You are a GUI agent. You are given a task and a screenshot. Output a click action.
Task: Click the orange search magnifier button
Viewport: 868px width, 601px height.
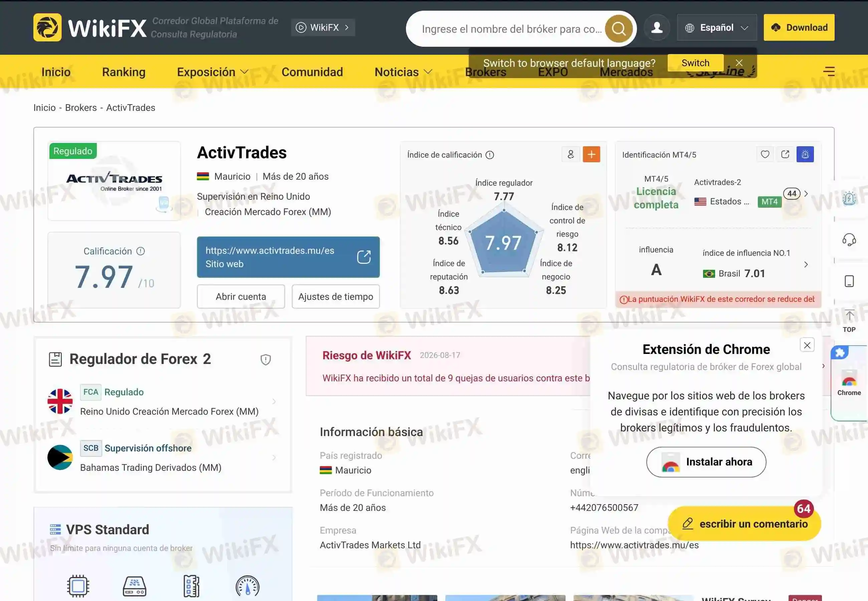pyautogui.click(x=618, y=29)
